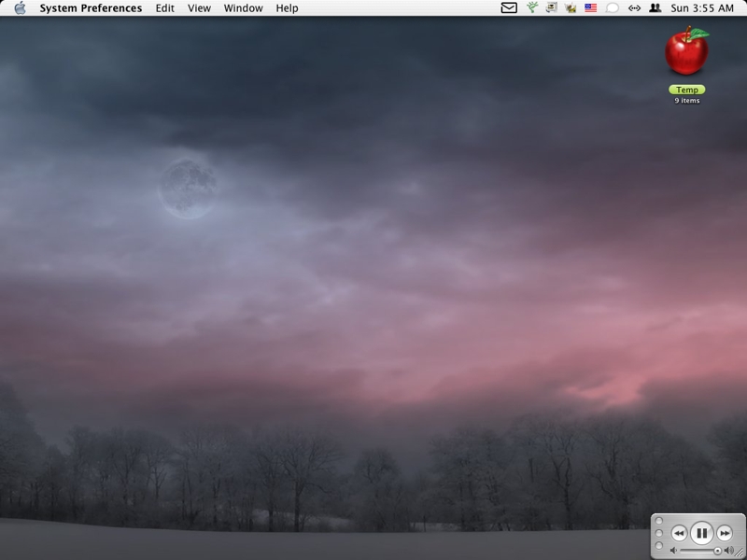Expand the Window menu
Screen dimensions: 747x560
click(243, 8)
